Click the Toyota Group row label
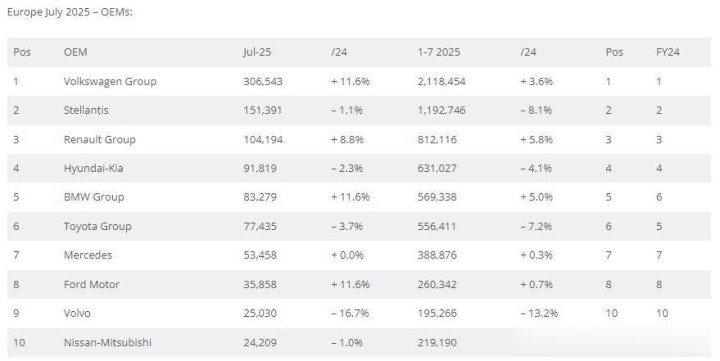The height and width of the screenshot is (361, 720). point(98,226)
